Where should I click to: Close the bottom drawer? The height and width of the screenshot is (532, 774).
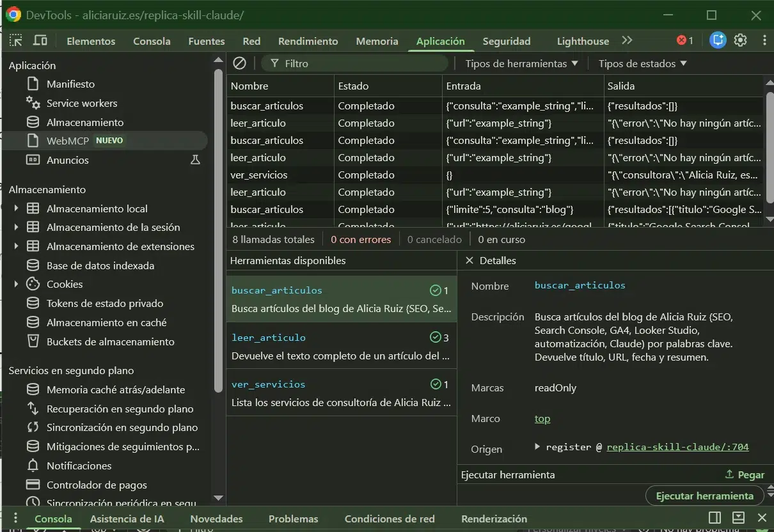point(762,518)
